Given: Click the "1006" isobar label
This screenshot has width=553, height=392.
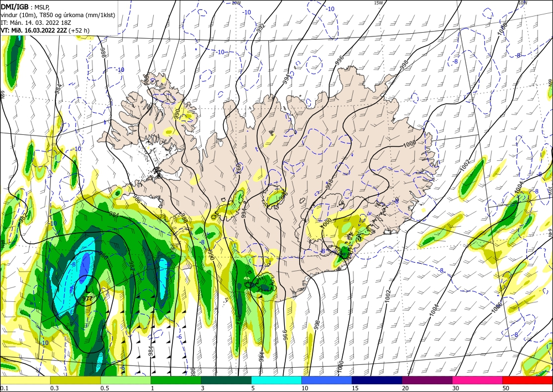Looking at the screenshot, I should (496, 308).
